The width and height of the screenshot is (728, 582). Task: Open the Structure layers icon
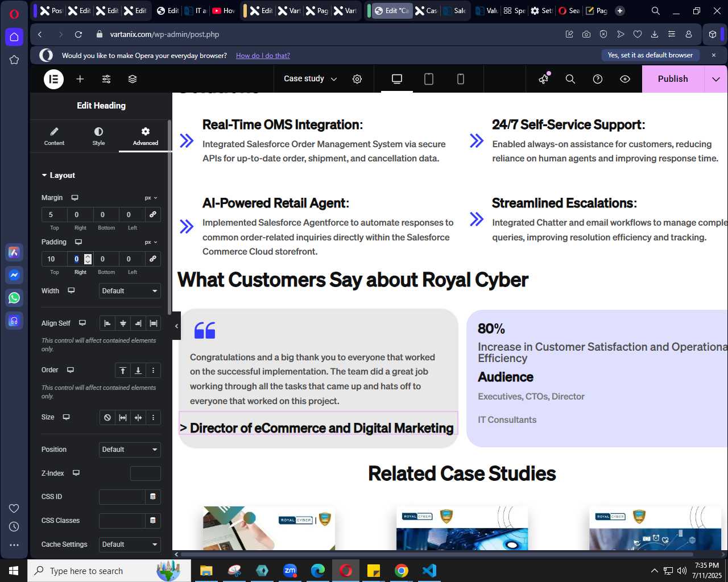(133, 79)
